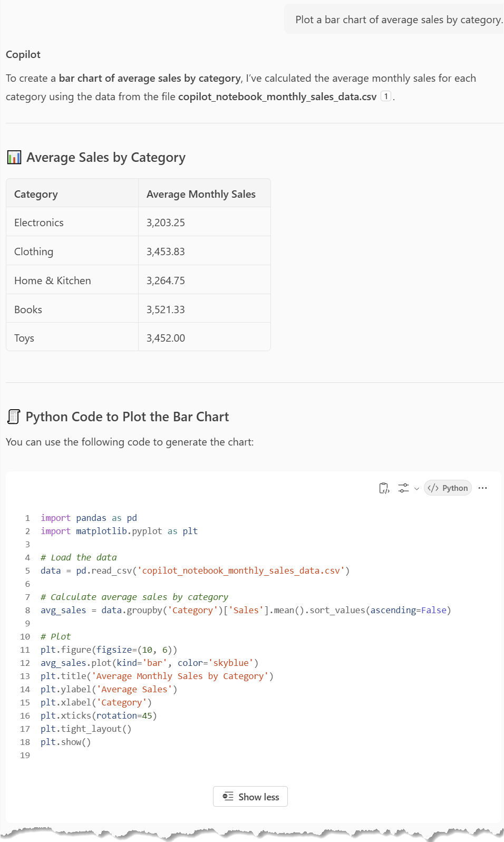Click the Copilot sender name
This screenshot has width=504, height=842.
[x=23, y=55]
